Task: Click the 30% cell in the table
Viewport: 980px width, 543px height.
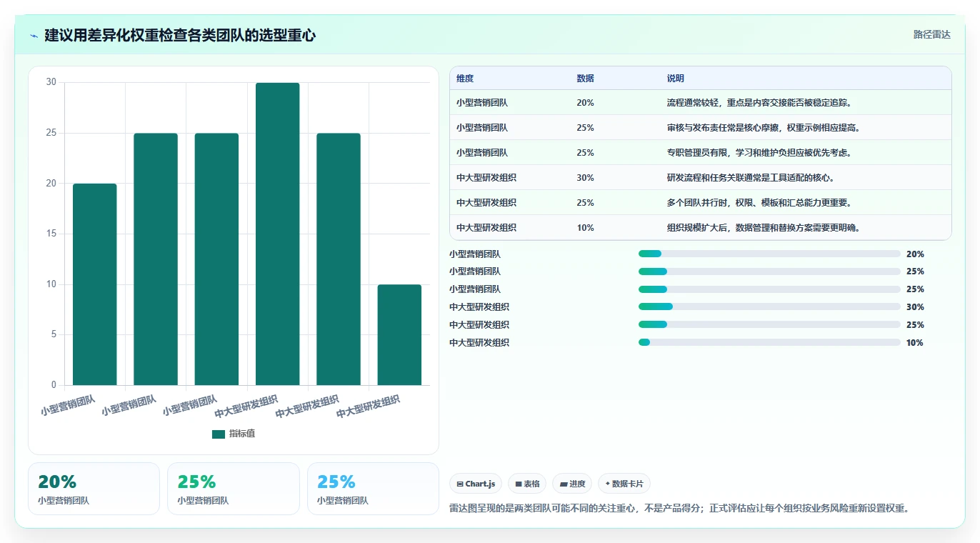Action: [x=585, y=178]
